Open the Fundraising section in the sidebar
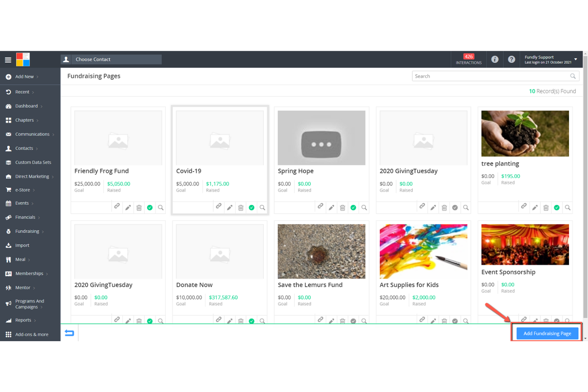 27,231
